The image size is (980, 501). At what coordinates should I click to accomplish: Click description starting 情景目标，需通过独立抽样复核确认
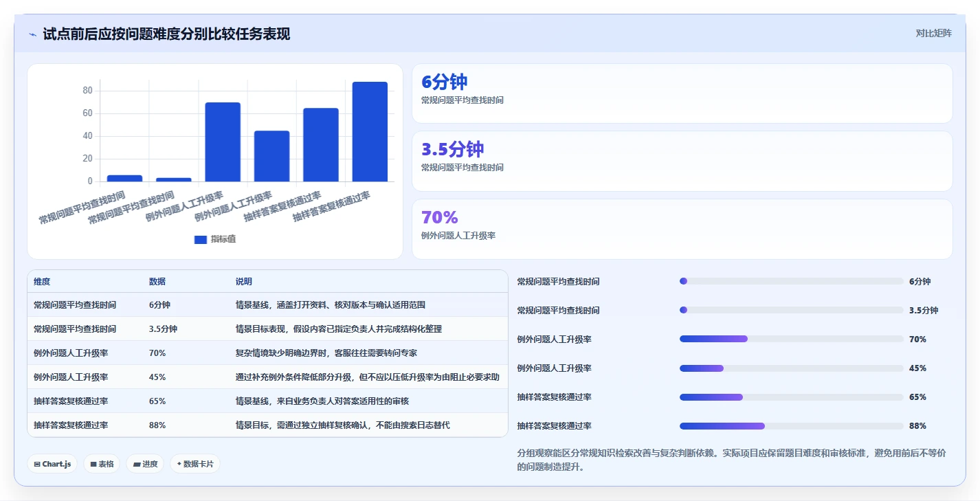point(343,425)
